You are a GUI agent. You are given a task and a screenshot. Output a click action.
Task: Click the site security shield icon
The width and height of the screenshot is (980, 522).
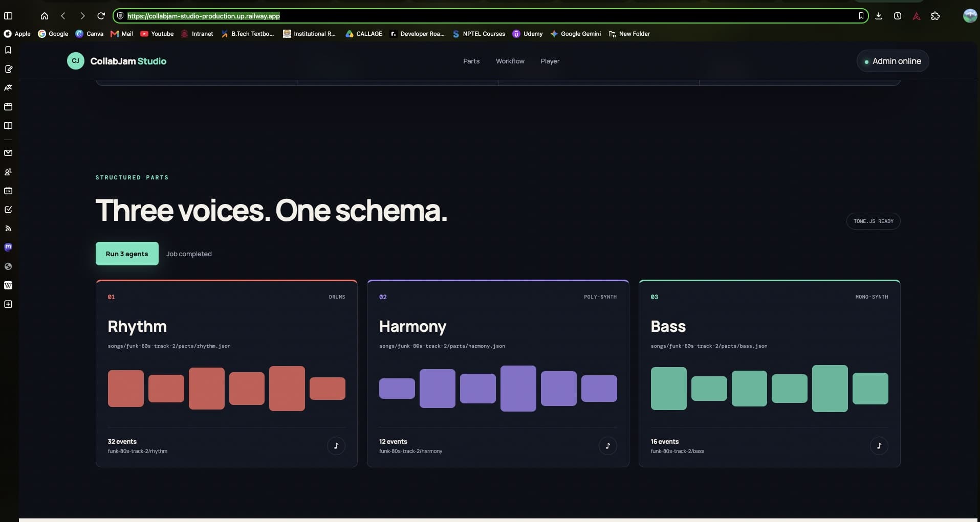point(120,16)
